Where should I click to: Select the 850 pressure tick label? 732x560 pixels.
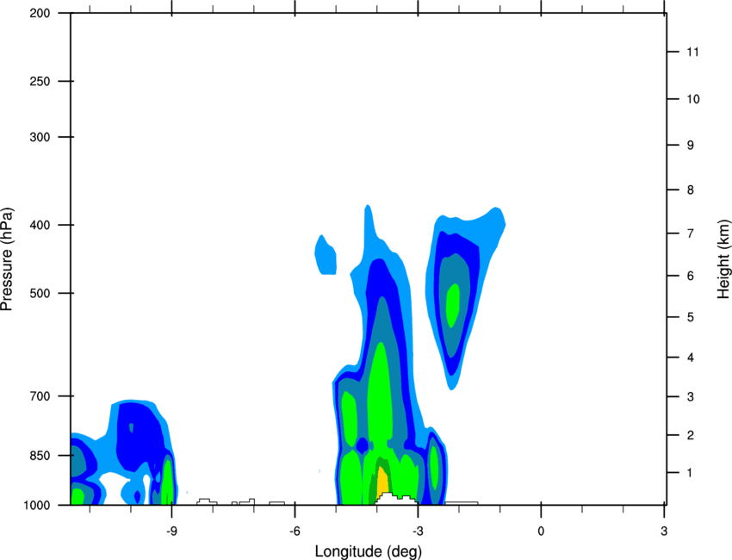tap(40, 456)
